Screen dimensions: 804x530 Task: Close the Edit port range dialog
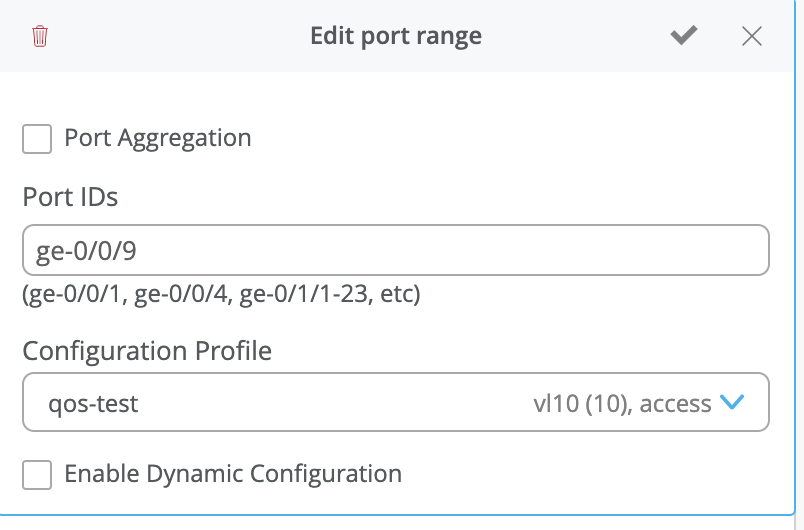pyautogui.click(x=752, y=37)
